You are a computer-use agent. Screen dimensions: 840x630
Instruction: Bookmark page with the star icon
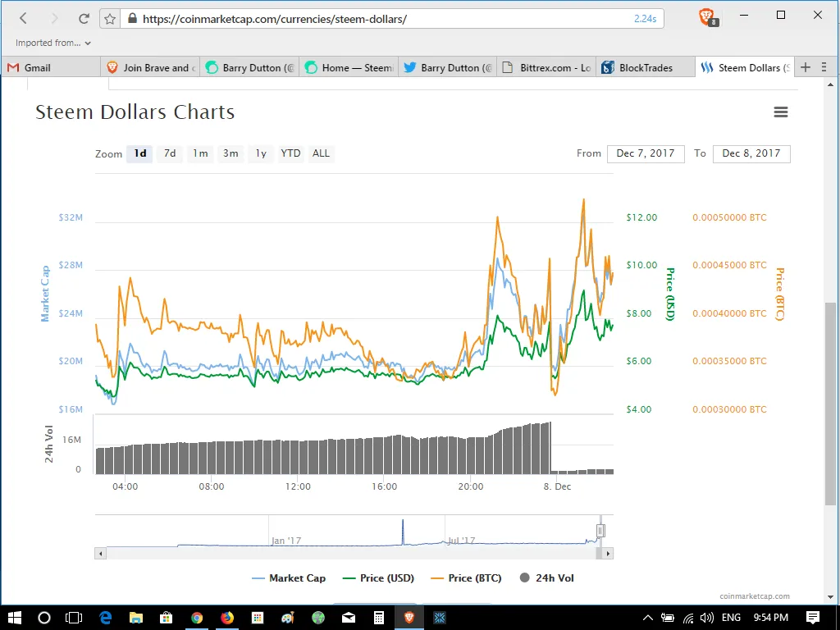[x=110, y=19]
